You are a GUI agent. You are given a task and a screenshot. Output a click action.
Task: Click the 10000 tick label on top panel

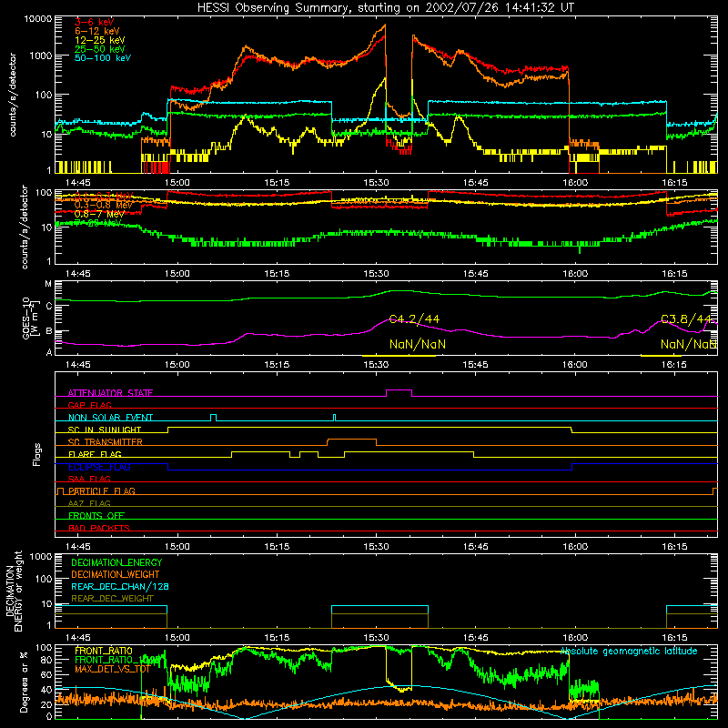(x=38, y=18)
